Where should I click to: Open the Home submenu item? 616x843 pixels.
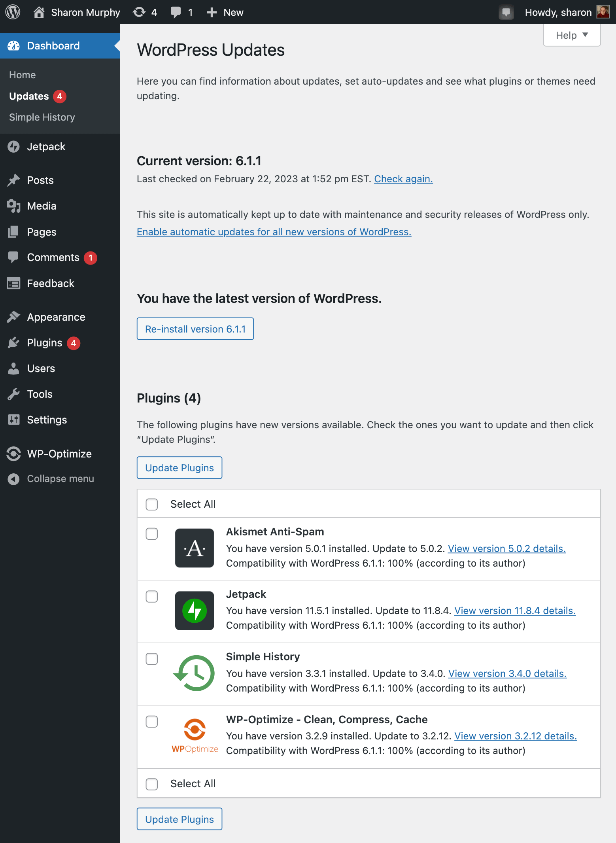point(23,75)
